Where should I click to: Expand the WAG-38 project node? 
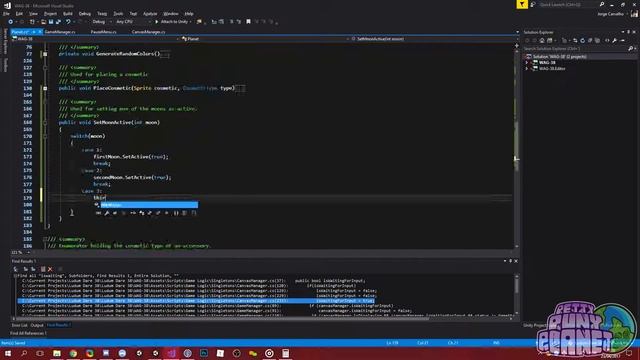click(527, 63)
